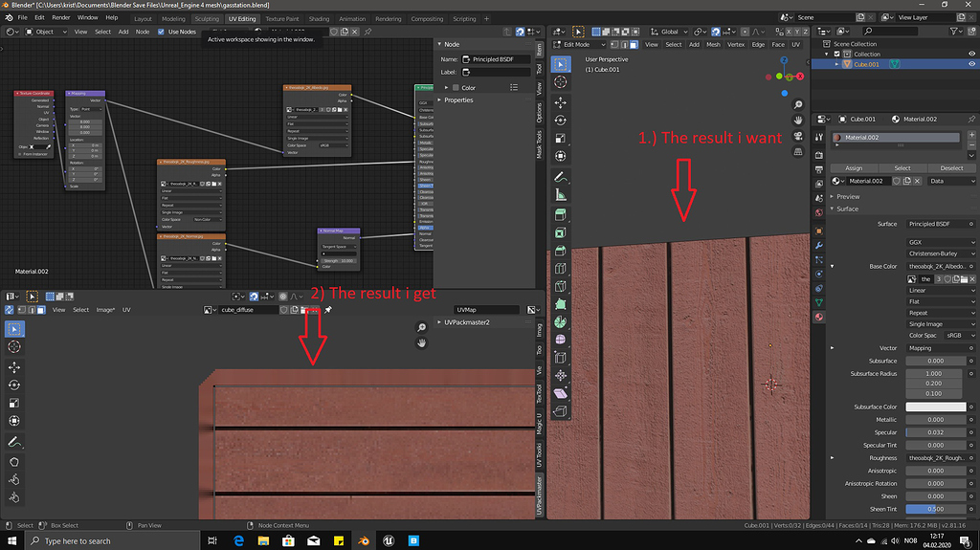Click the Assign material button
This screenshot has height=550, width=980.
tap(854, 167)
